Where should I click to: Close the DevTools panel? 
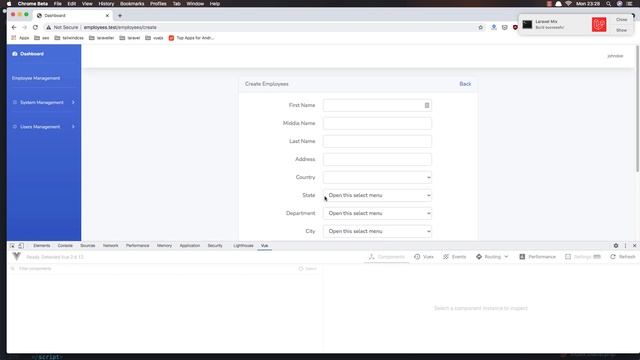click(634, 246)
